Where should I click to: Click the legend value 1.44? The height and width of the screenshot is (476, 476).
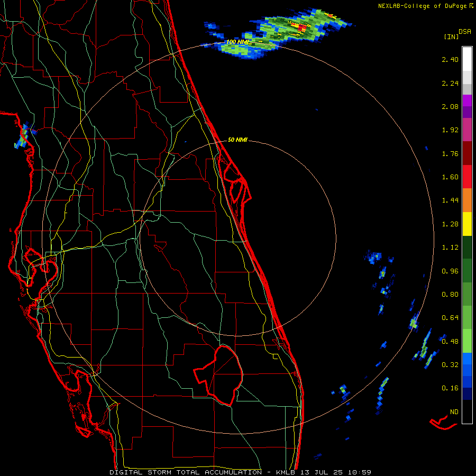pyautogui.click(x=450, y=200)
